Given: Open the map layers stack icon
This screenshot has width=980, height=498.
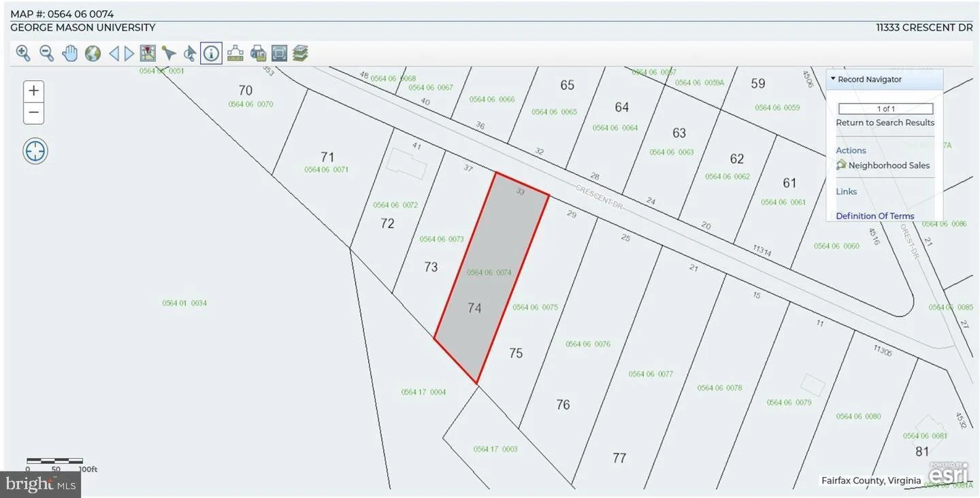Looking at the screenshot, I should [x=300, y=53].
